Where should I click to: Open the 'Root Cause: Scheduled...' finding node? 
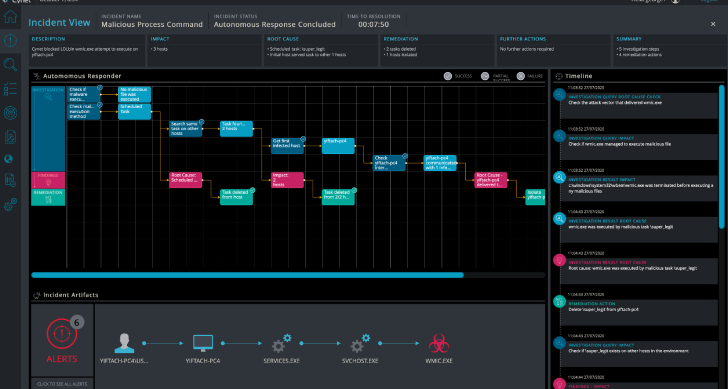(x=186, y=180)
